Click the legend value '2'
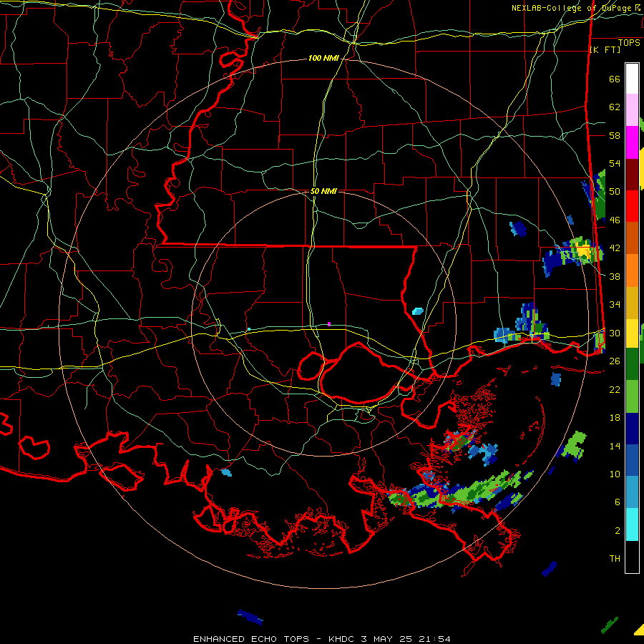 coord(618,530)
